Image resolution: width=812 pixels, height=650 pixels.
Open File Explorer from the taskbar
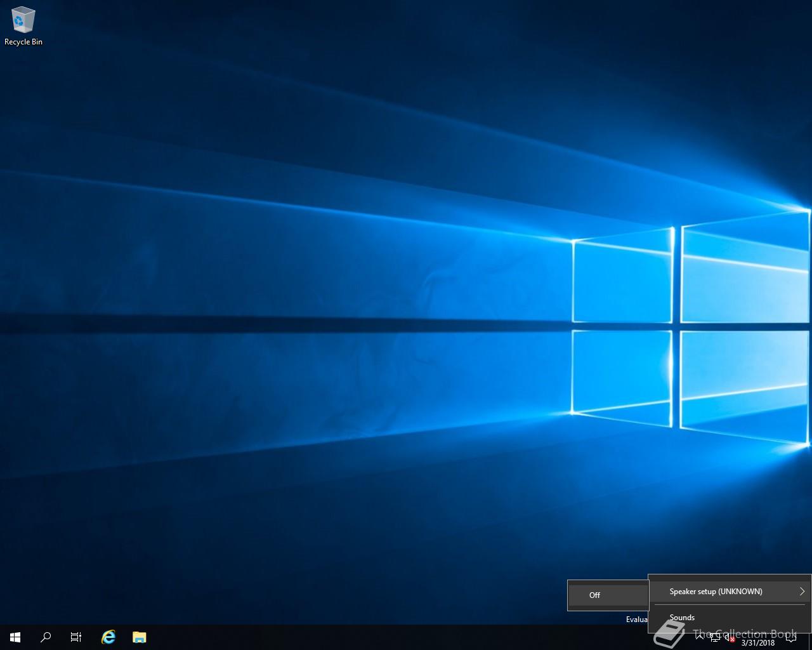tap(139, 637)
